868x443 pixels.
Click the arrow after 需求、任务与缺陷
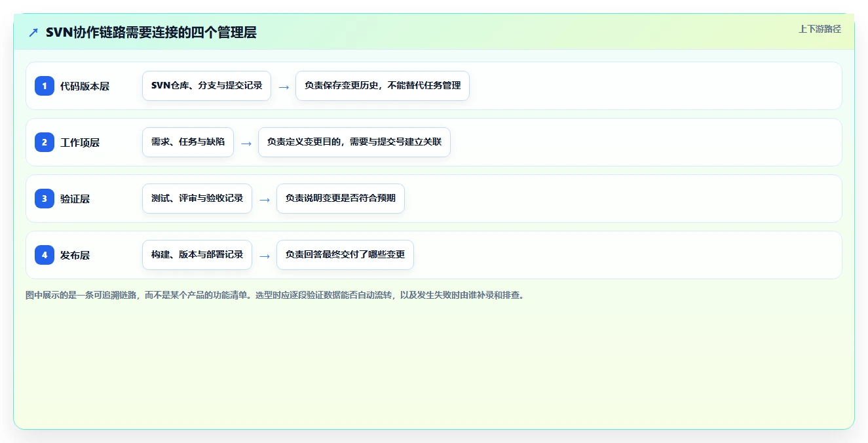(x=246, y=143)
